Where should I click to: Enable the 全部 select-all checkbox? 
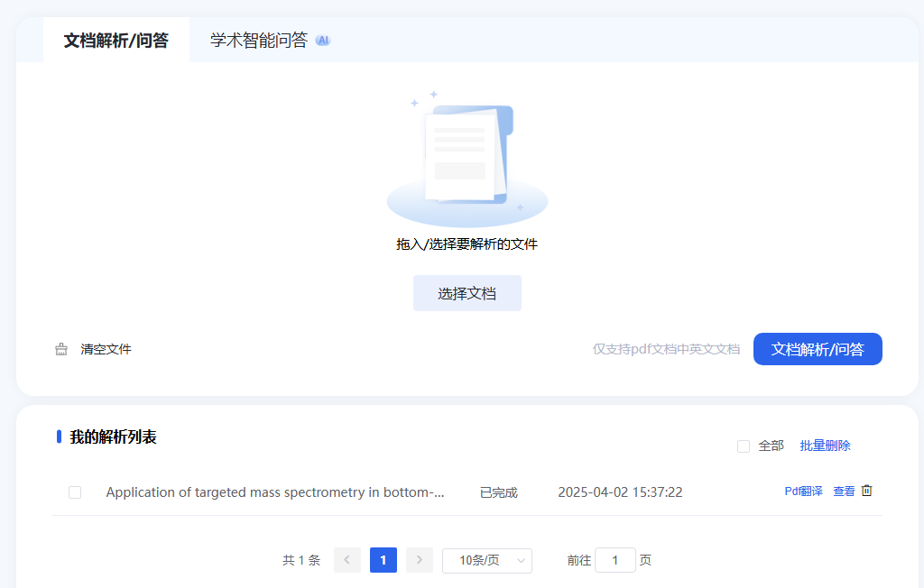click(744, 446)
